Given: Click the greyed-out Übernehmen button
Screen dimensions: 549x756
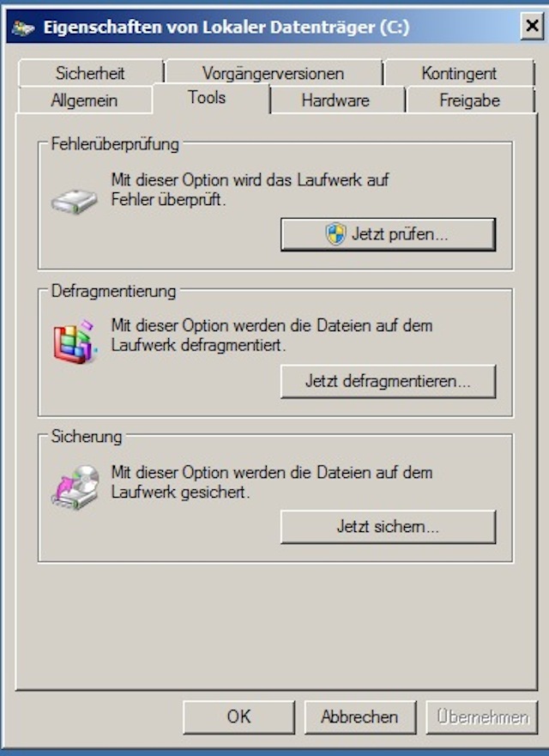Looking at the screenshot, I should tap(482, 717).
